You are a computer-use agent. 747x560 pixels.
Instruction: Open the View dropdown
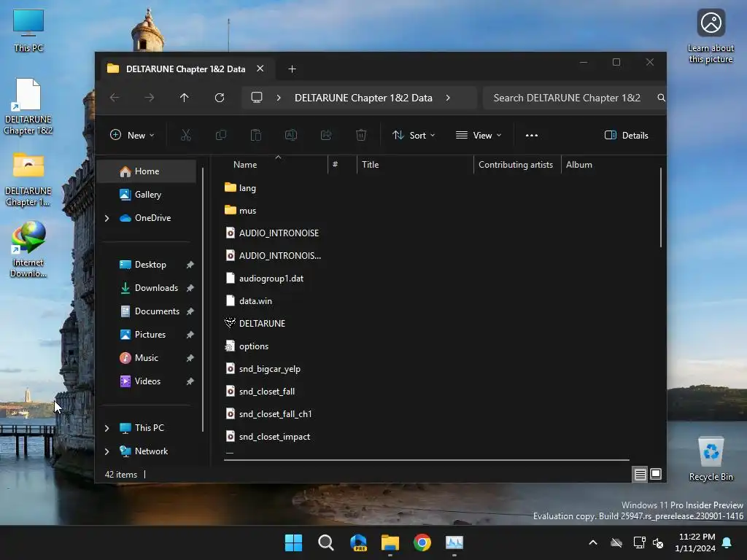click(479, 135)
